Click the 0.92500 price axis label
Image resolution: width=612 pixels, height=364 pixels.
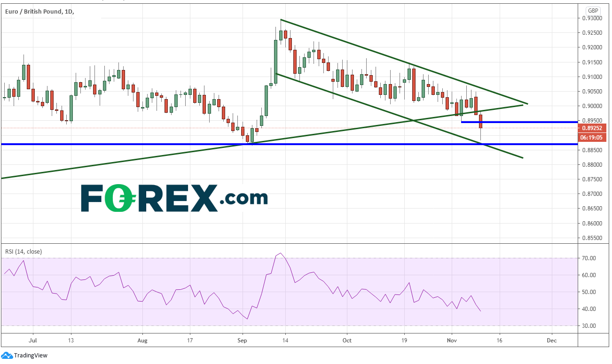(591, 33)
